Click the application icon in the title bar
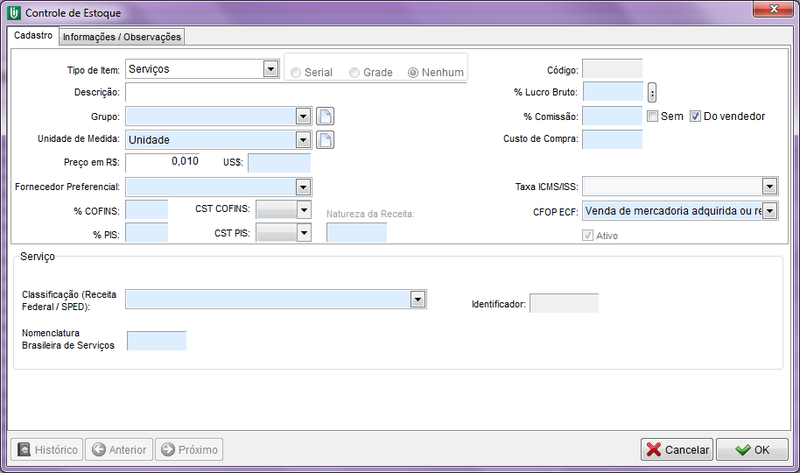 tap(12, 12)
